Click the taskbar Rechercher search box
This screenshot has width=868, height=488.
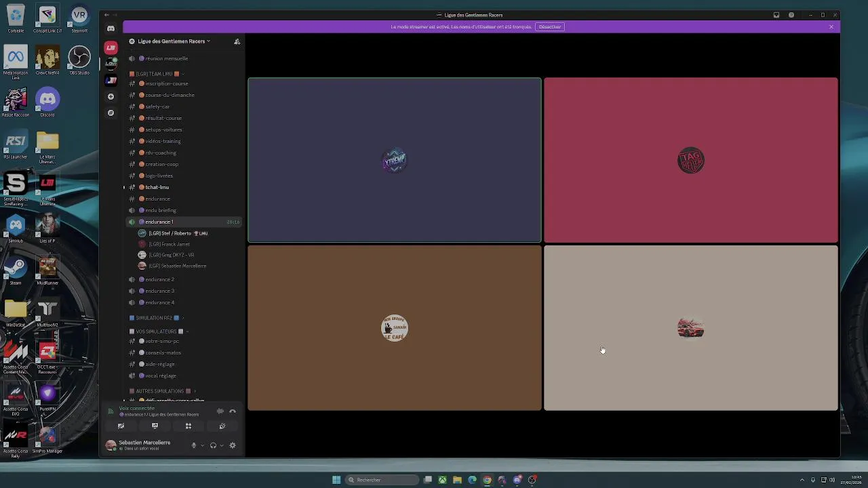click(382, 480)
